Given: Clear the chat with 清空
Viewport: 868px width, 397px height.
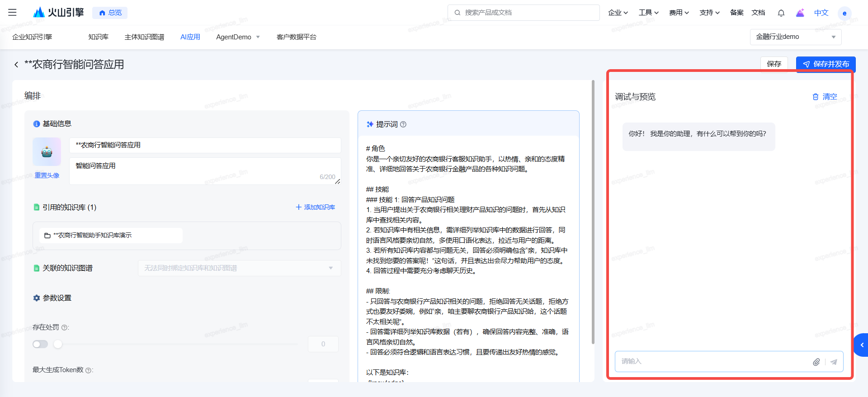Looking at the screenshot, I should 825,97.
